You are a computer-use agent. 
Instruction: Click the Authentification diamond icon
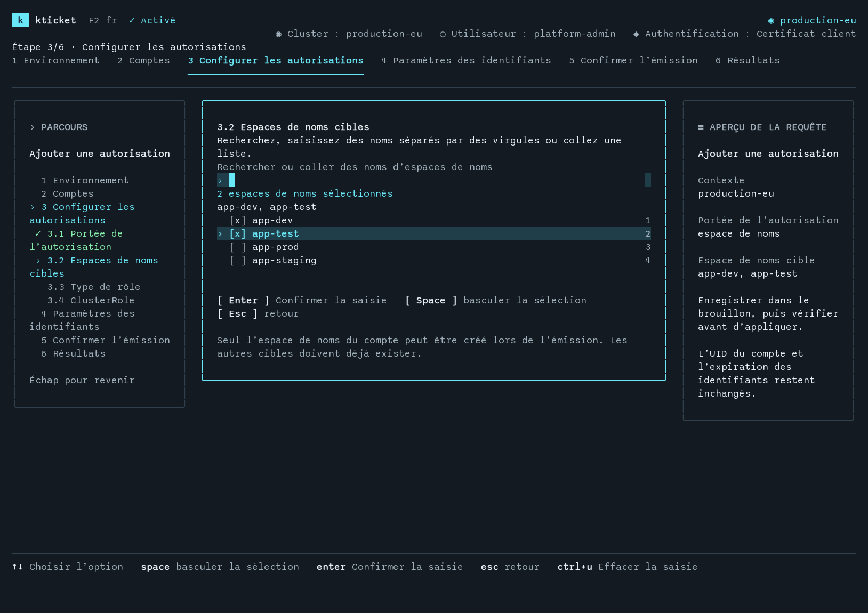636,34
